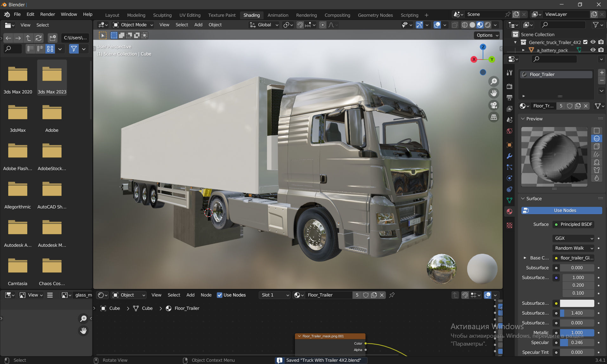Viewport: 607px width, 364px height.
Task: Disable a_battery_pack in renders
Action: coord(601,50)
